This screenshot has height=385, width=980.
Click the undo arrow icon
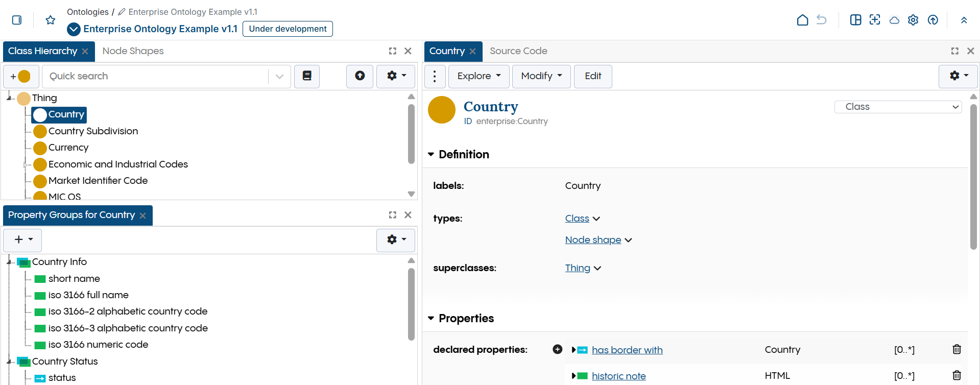tap(821, 20)
